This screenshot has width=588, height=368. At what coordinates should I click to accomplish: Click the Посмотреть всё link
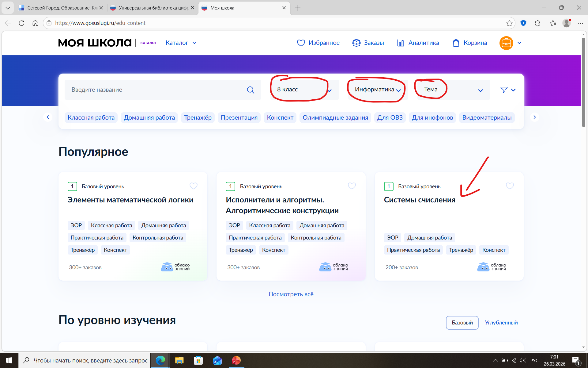coord(291,294)
